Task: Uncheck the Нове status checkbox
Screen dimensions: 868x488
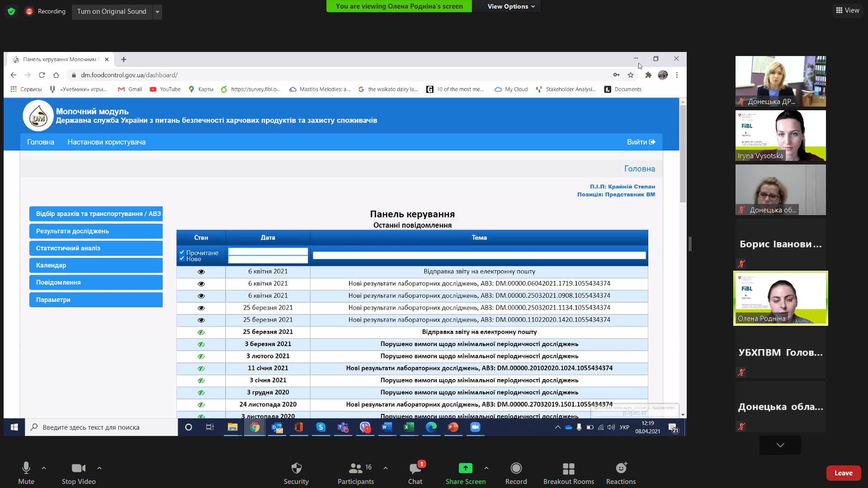Action: (x=182, y=258)
